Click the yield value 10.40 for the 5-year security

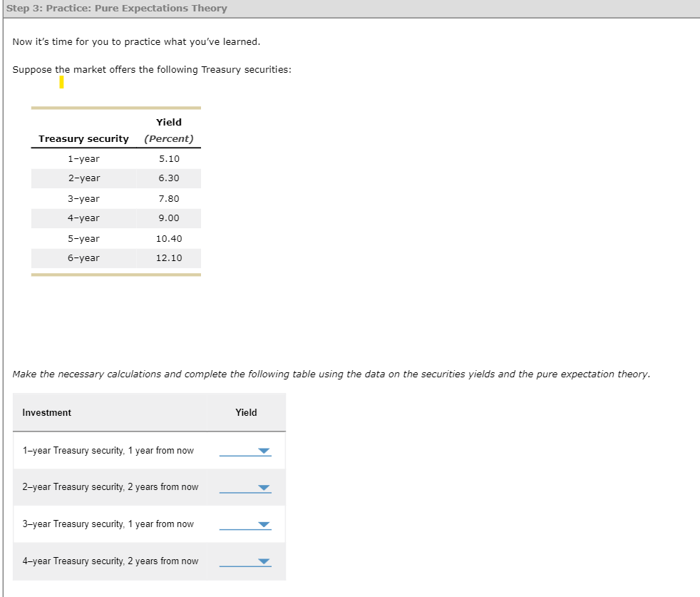[x=168, y=238]
